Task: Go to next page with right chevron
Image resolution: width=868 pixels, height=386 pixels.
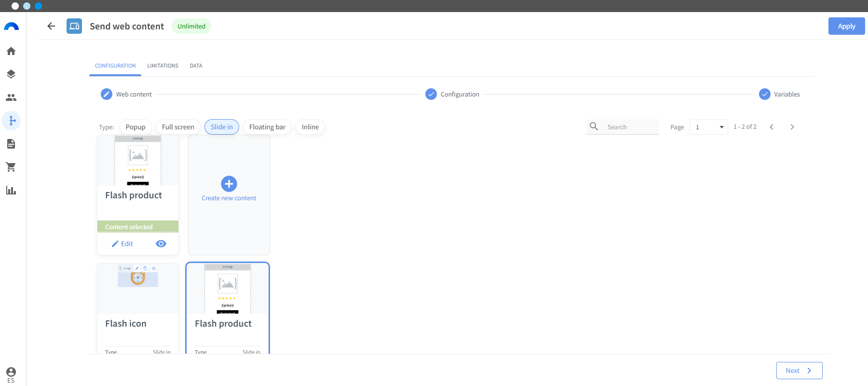Action: coord(792,127)
